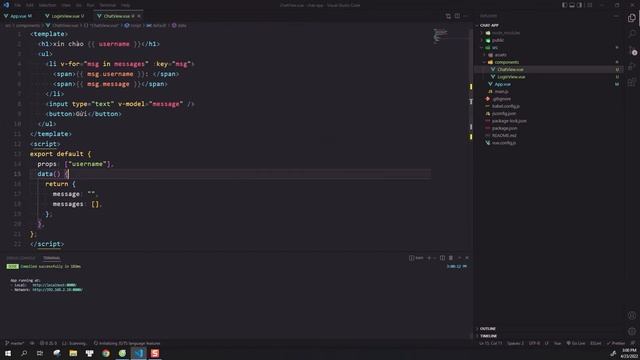
Task: Open the Accounts icon in the activity bar
Action: (x=632, y=315)
